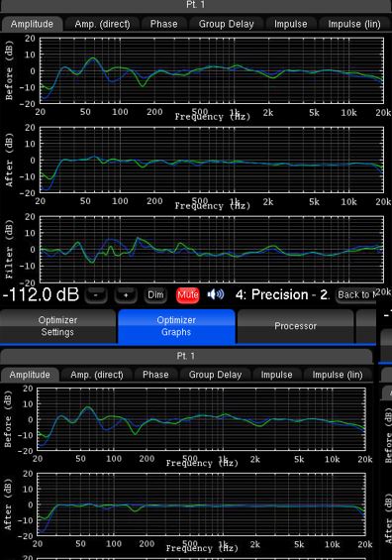Open Optimizer Settings tab

point(57,326)
